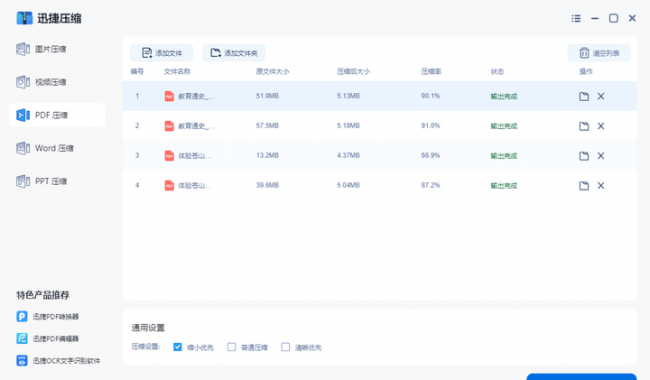Open the title bar menu list icon

[x=576, y=18]
